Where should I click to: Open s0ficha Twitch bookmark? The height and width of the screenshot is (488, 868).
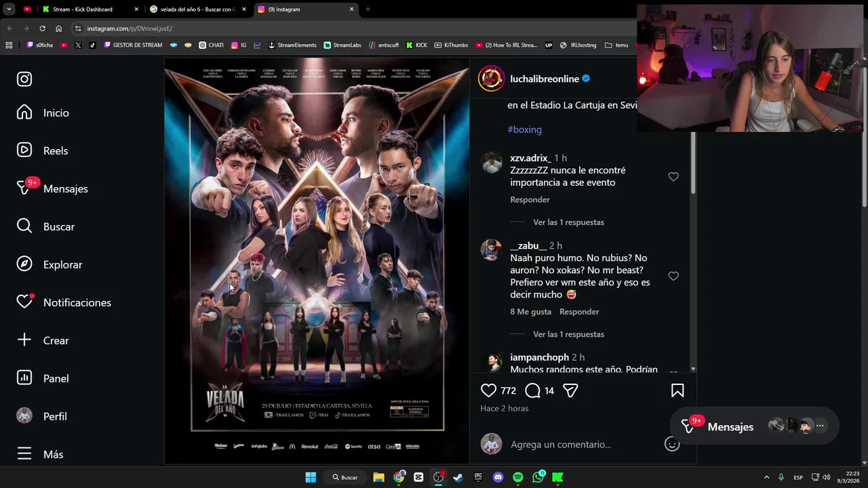coord(39,45)
